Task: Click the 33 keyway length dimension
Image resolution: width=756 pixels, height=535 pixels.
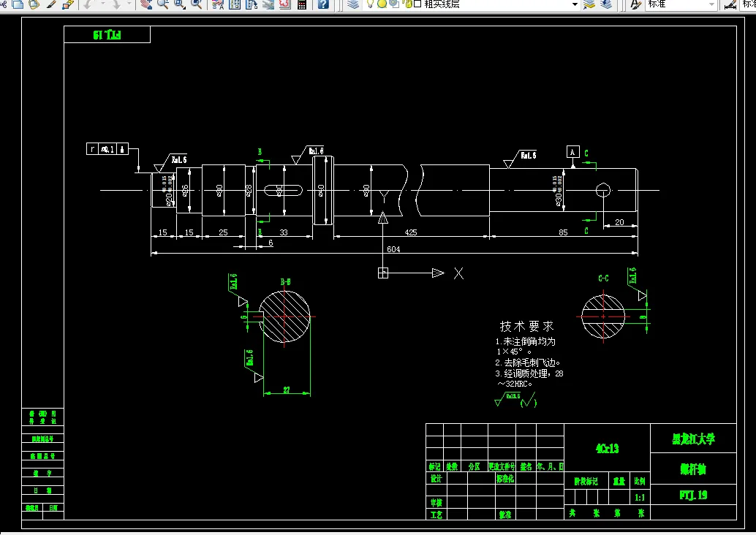Action: [x=284, y=232]
